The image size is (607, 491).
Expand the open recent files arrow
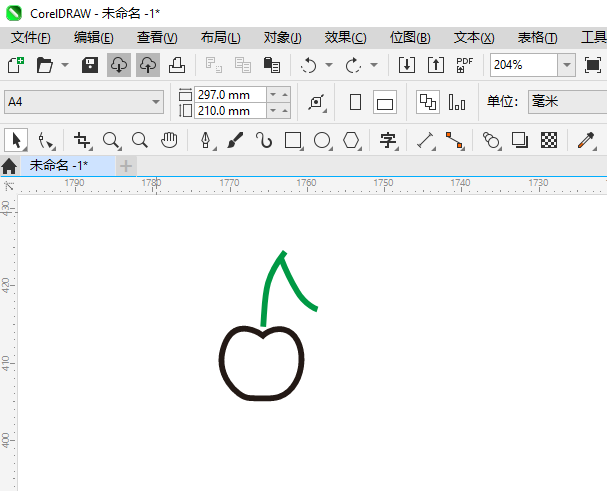tap(65, 65)
